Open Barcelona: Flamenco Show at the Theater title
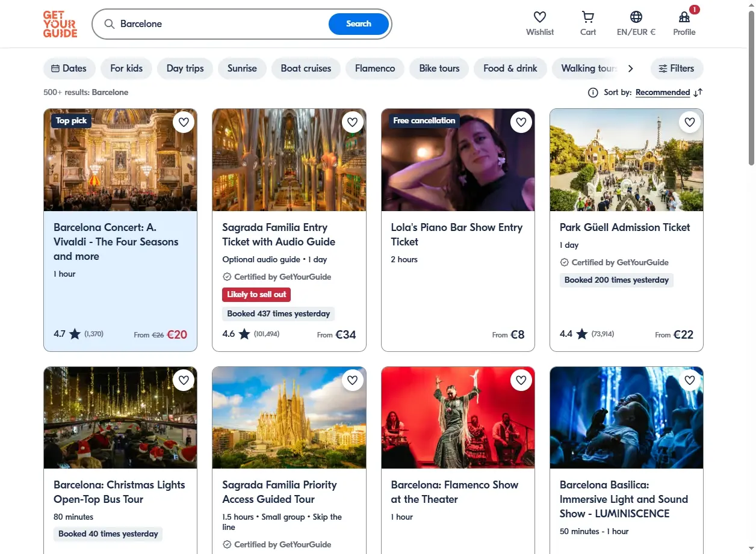This screenshot has width=756, height=554. (454, 492)
